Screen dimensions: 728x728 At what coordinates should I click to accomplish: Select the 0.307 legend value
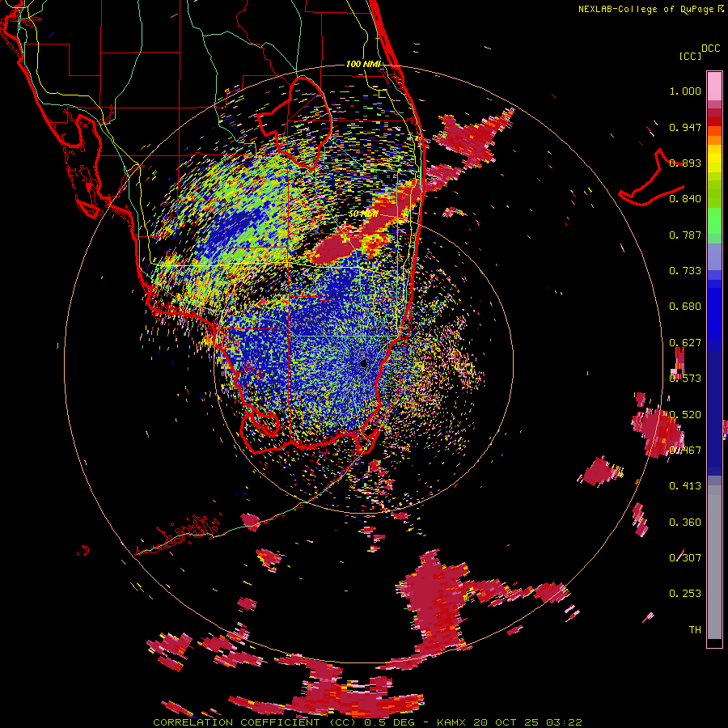[x=685, y=557]
